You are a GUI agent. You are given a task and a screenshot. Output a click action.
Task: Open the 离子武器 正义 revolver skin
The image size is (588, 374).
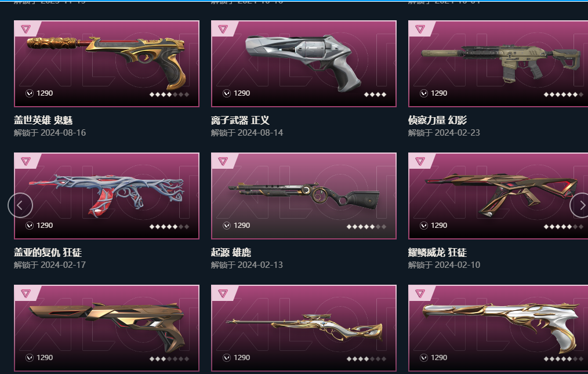tap(304, 64)
